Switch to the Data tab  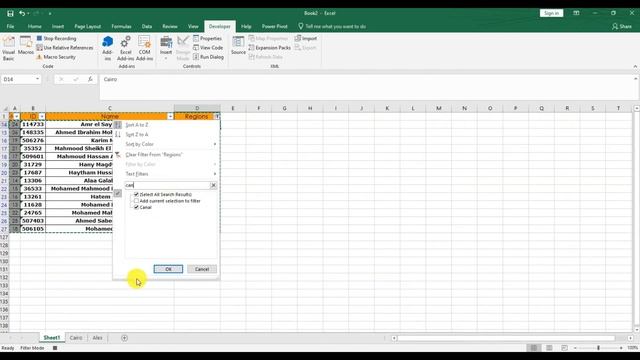click(147, 27)
